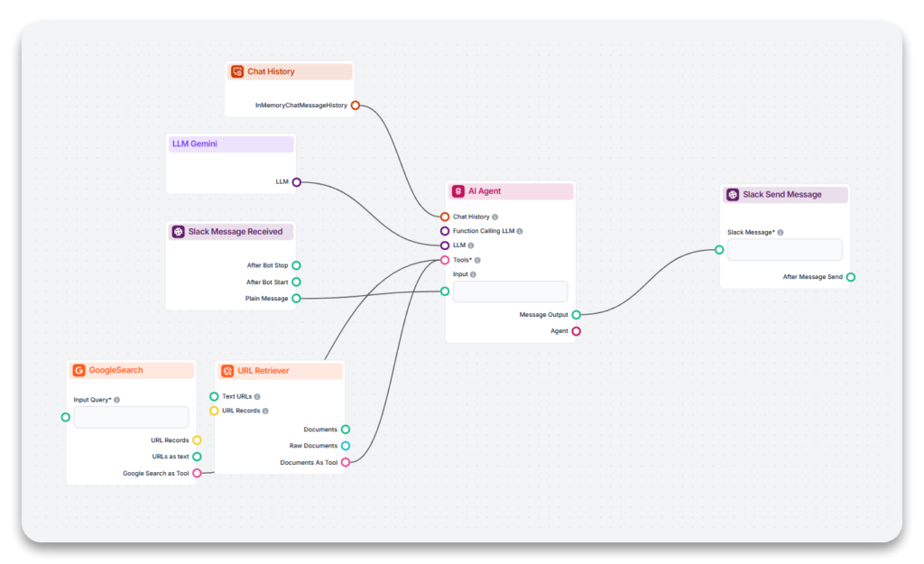Click the Message Output label
This screenshot has height=564, width=924.
coord(543,315)
